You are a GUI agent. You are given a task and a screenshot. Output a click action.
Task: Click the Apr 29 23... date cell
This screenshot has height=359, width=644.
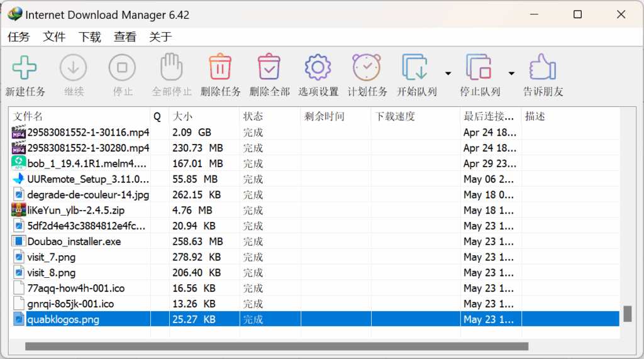click(489, 163)
